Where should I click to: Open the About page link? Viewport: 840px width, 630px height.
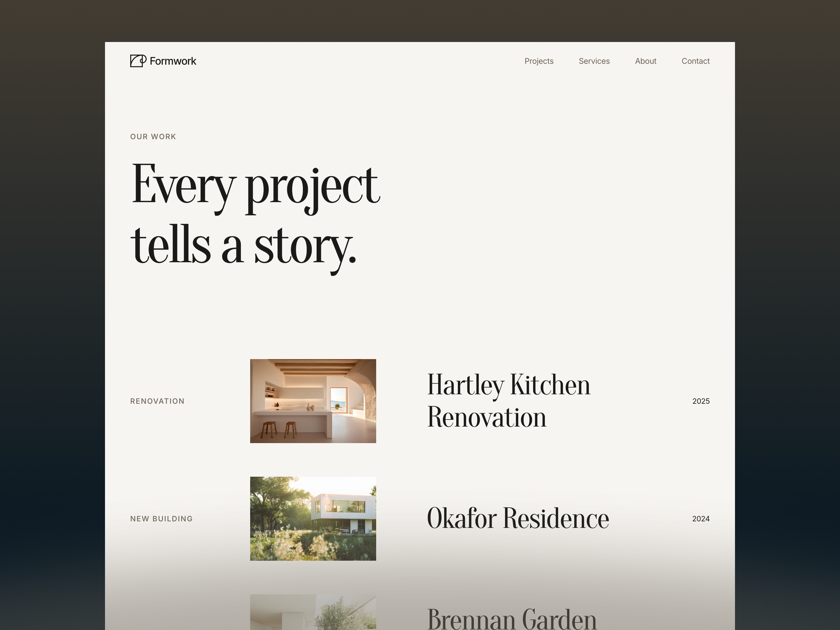point(645,61)
